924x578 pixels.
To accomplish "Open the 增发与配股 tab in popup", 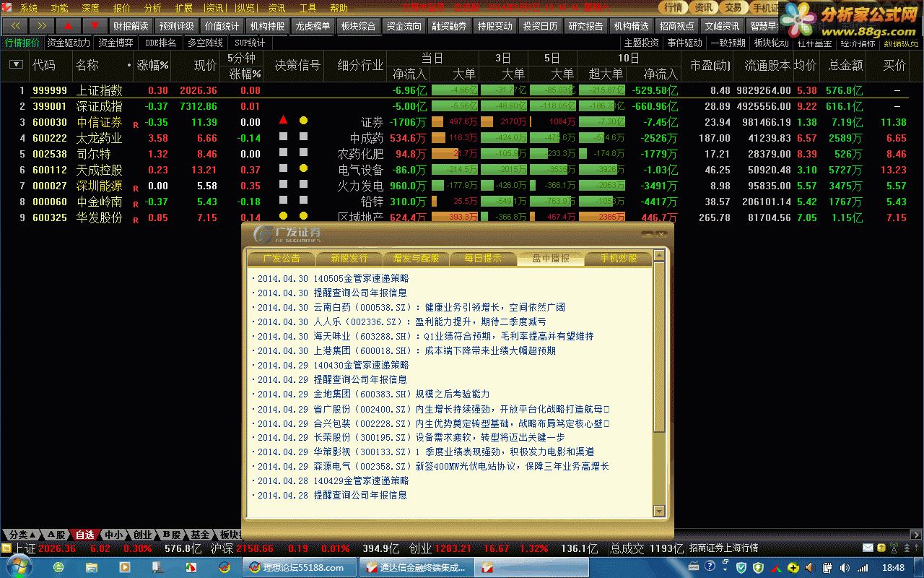I will pyautogui.click(x=417, y=258).
